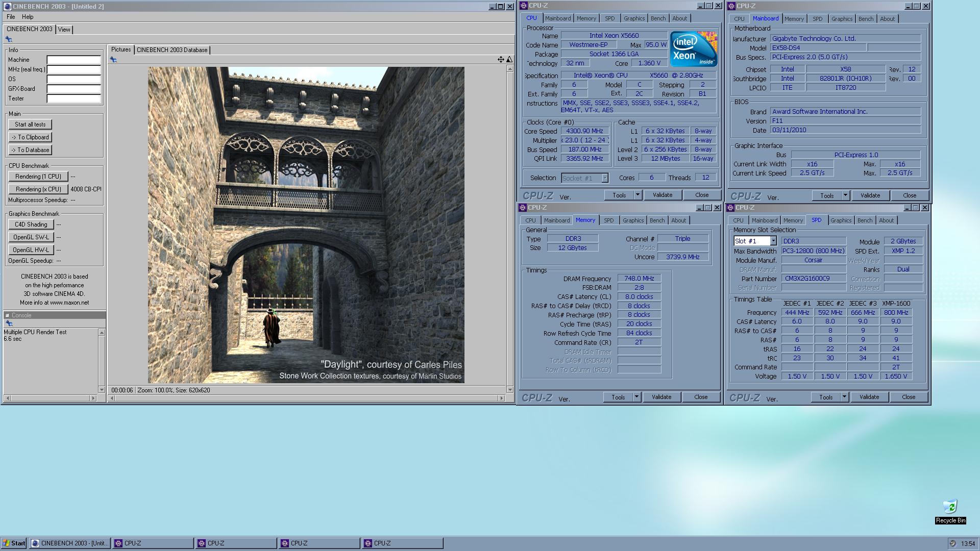Expand the Slot #1 memory slot dropdown
The width and height of the screenshot is (980, 551).
tap(773, 241)
